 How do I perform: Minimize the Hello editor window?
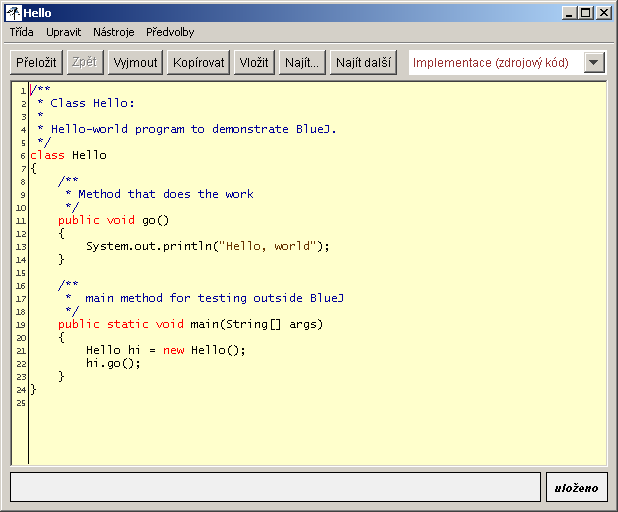(569, 13)
